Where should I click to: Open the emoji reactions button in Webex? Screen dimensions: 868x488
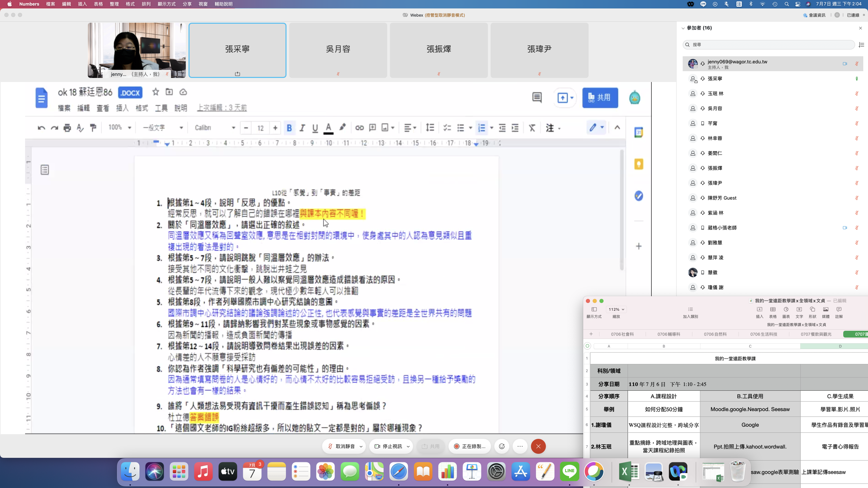(502, 446)
